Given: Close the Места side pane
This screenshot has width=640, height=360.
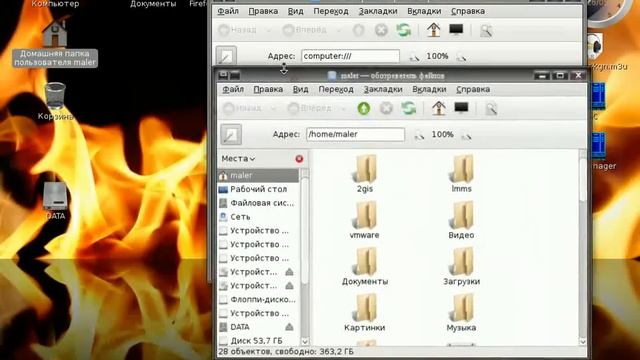Looking at the screenshot, I should pos(299,159).
